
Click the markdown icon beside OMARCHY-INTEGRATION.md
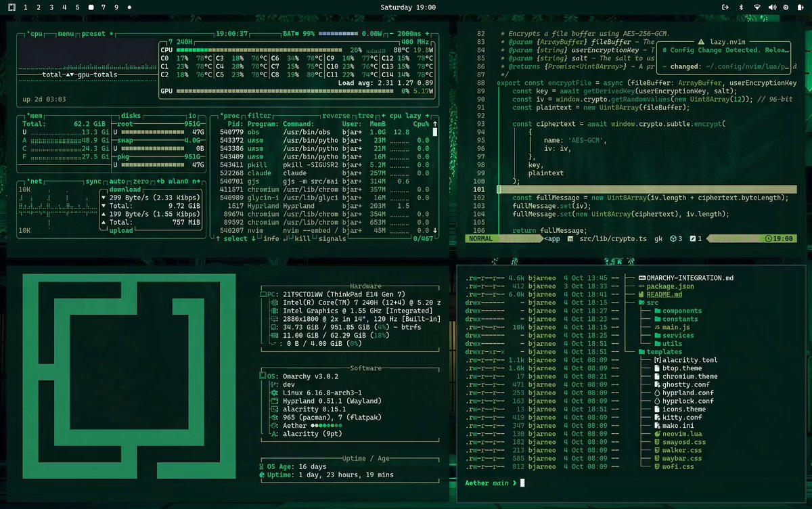(x=641, y=278)
